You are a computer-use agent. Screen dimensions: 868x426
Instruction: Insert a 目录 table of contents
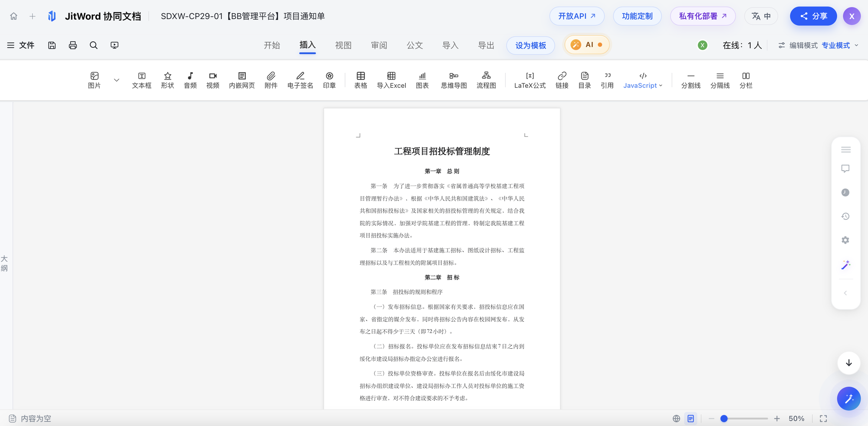[585, 80]
